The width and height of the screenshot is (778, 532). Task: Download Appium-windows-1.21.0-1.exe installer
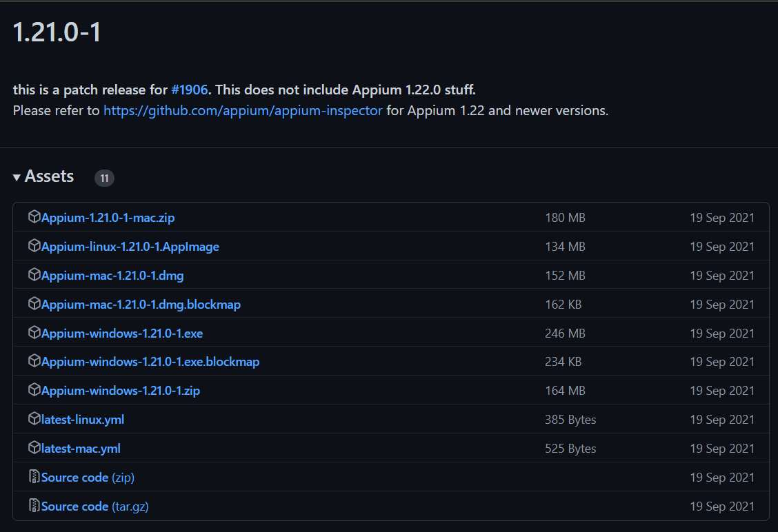coord(122,334)
